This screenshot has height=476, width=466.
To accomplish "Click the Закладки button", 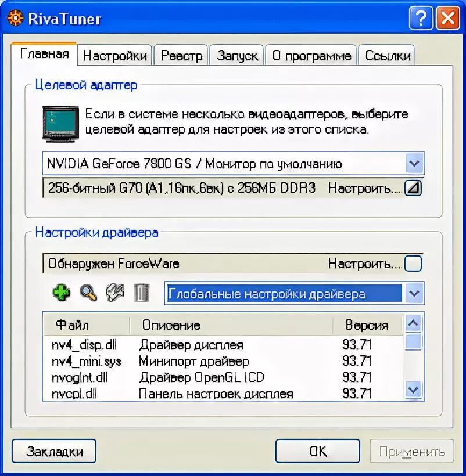I will 53,450.
